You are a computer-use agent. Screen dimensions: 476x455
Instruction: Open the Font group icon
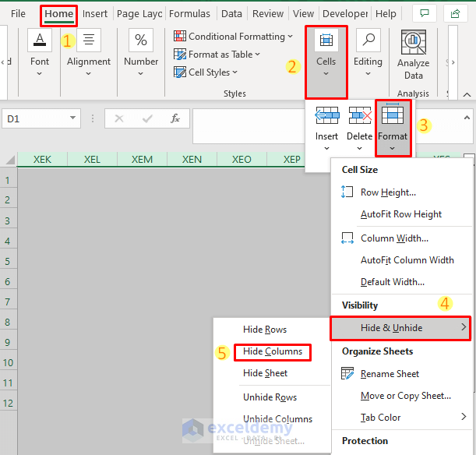coord(40,40)
